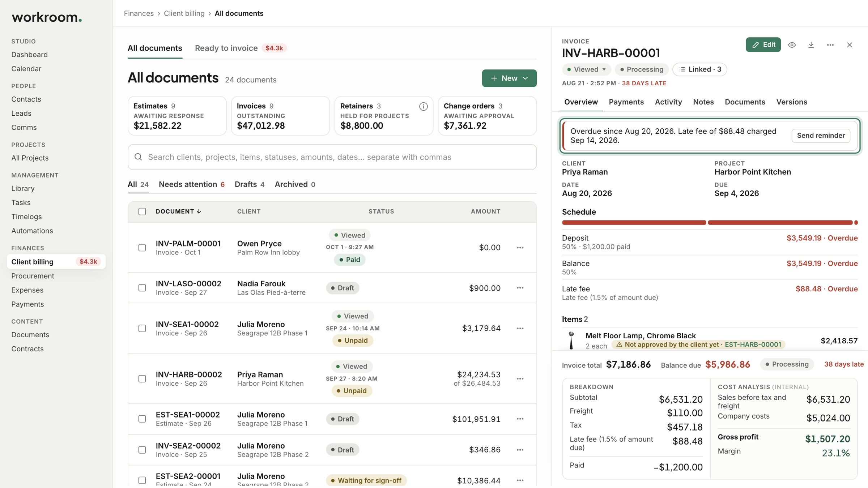The image size is (868, 488).
Task: Select the EST-SEA1-00002 row checkbox
Action: [x=142, y=419]
